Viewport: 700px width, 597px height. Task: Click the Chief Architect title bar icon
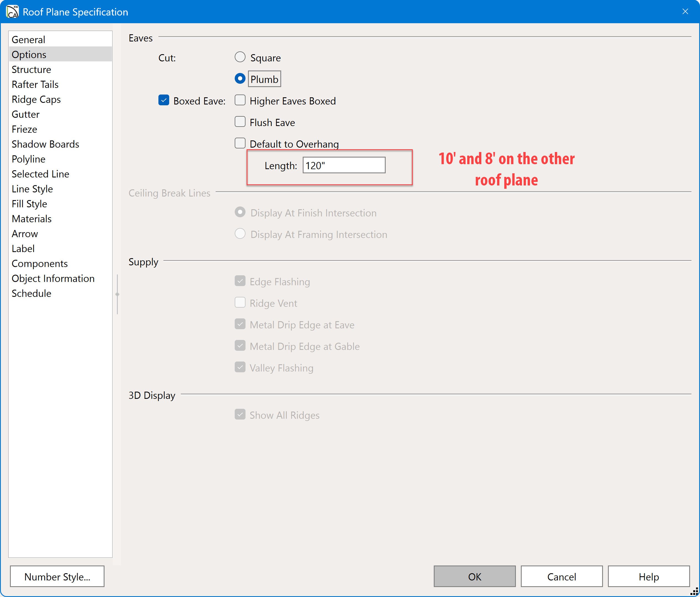tap(12, 12)
